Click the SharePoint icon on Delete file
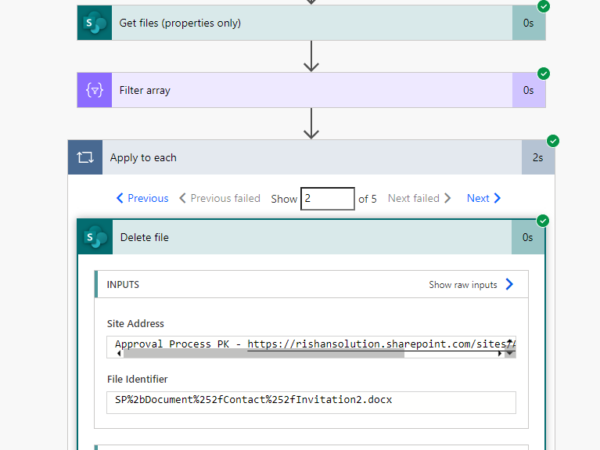The image size is (600, 450). point(94,237)
